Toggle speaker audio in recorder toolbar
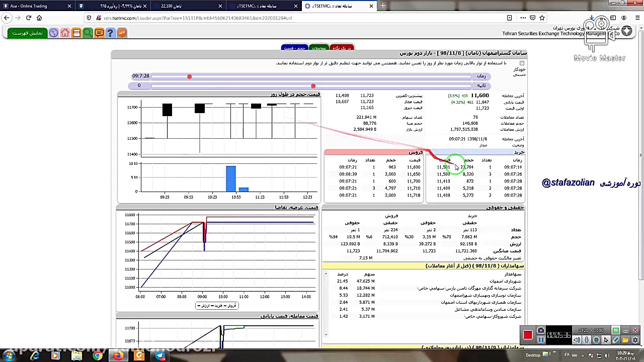644x362 pixels. [x=577, y=340]
